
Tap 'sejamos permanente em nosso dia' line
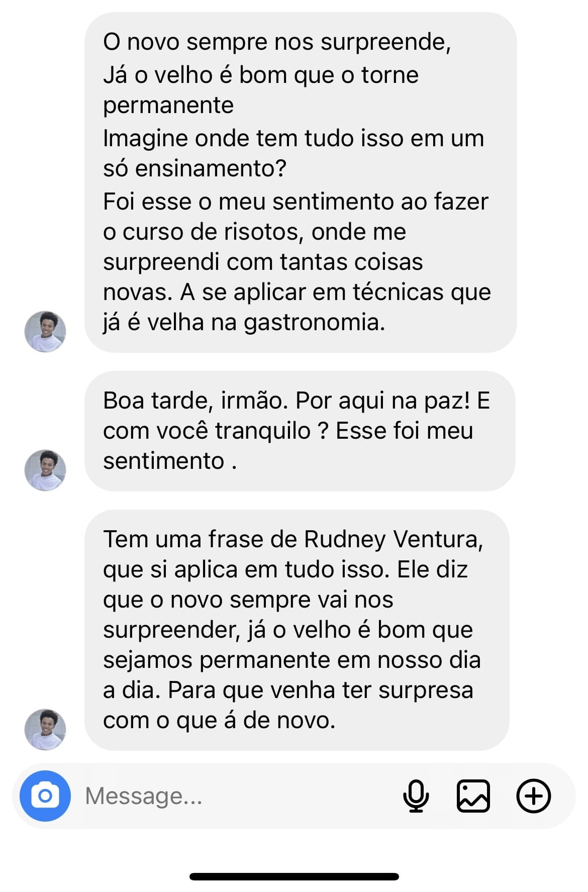coord(292,660)
